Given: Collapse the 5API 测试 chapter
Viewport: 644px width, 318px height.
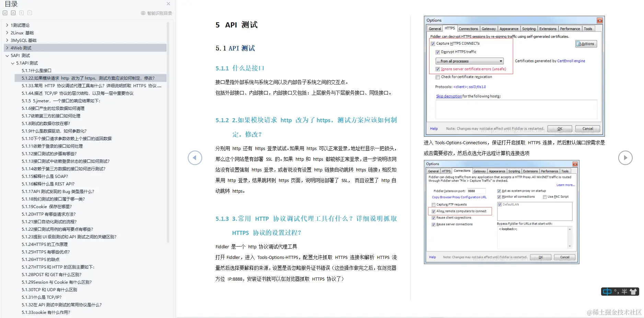Looking at the screenshot, I should pyautogui.click(x=7, y=55).
